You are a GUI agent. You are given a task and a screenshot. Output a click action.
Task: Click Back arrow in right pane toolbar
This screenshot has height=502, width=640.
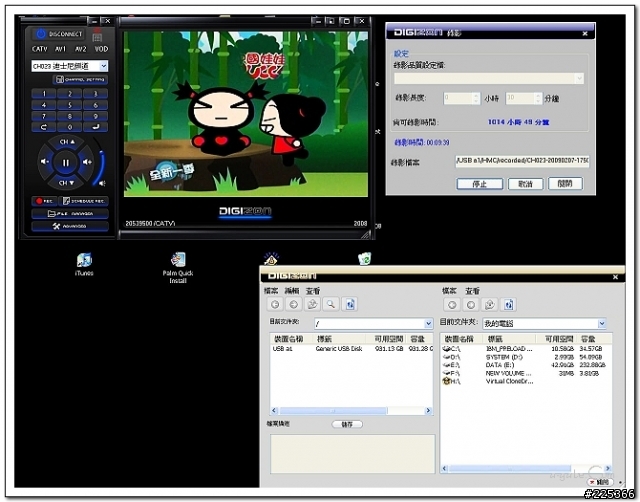pos(452,305)
